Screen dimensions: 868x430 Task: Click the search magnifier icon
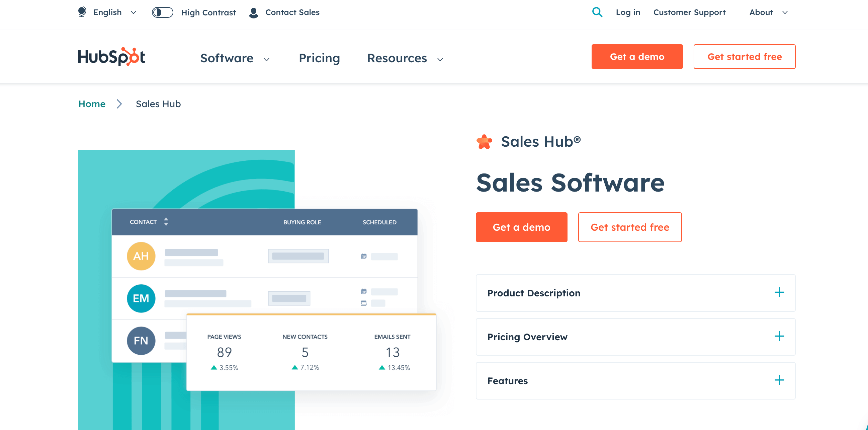tap(597, 12)
